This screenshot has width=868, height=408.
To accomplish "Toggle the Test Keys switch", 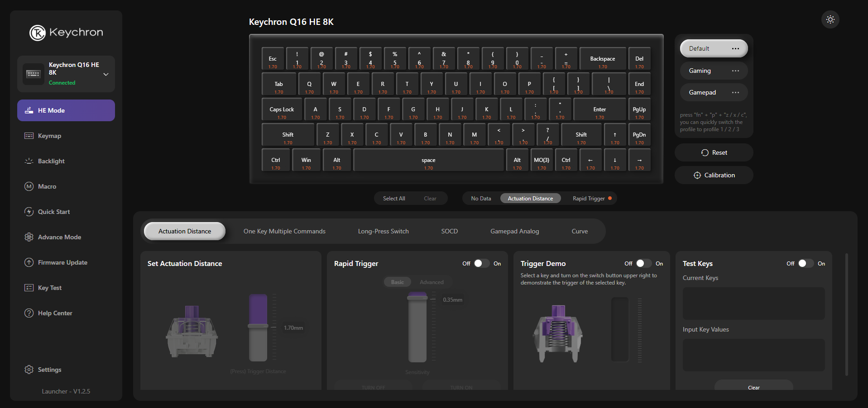I will coord(806,263).
